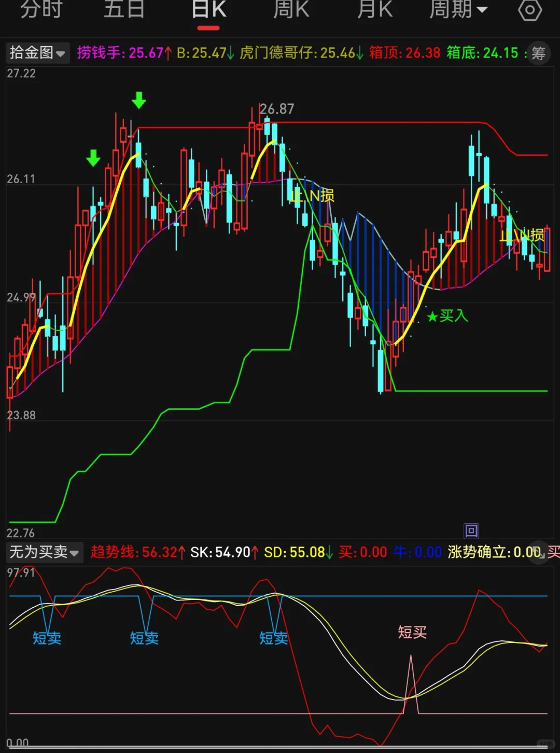The image size is (560, 753).
Task: Open chart settings via the hexagon icon
Action: [530, 9]
